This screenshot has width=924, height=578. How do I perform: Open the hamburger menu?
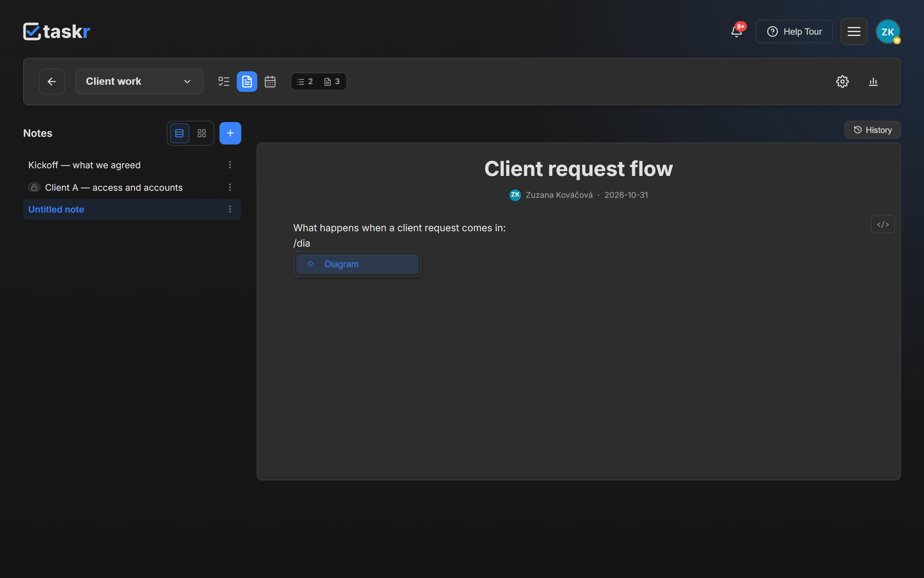(854, 31)
